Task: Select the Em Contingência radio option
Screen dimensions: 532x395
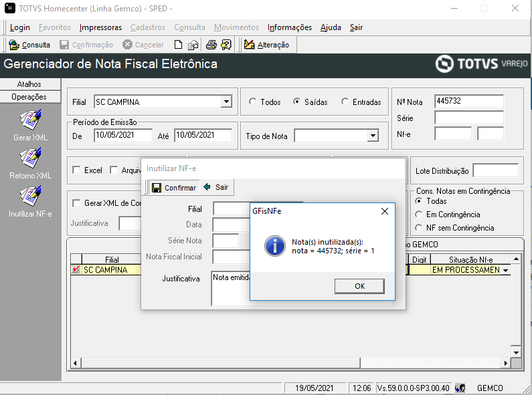Action: click(x=419, y=215)
